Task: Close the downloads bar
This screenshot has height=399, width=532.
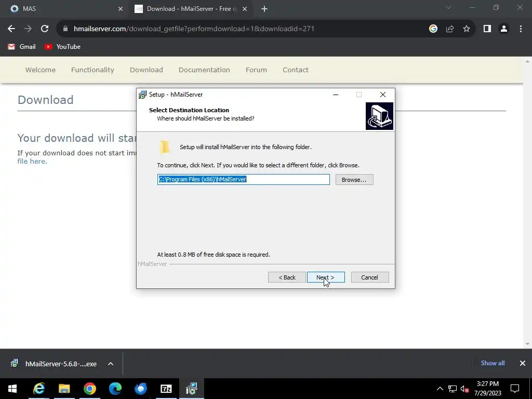Action: tap(523, 363)
